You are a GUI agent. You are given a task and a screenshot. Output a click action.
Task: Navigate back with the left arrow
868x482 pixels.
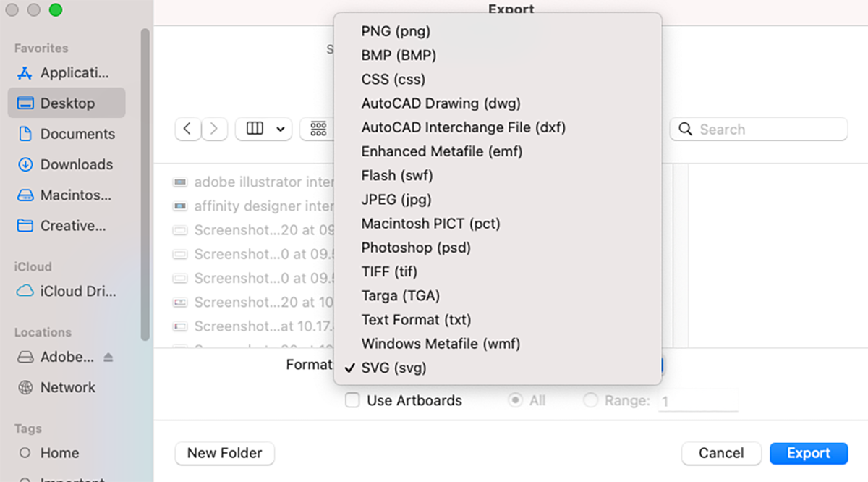[x=187, y=128]
